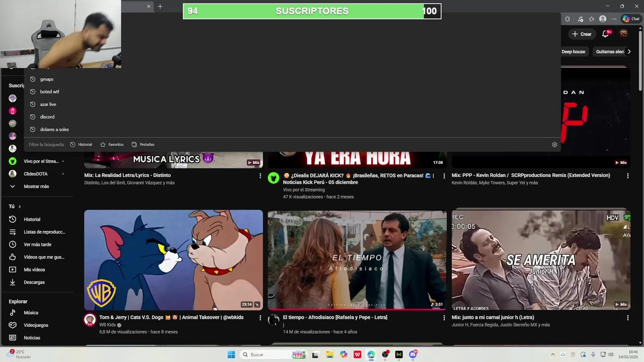Open Listas de reproducción in sidebar
Screen dimensions: 644x362
click(38, 232)
